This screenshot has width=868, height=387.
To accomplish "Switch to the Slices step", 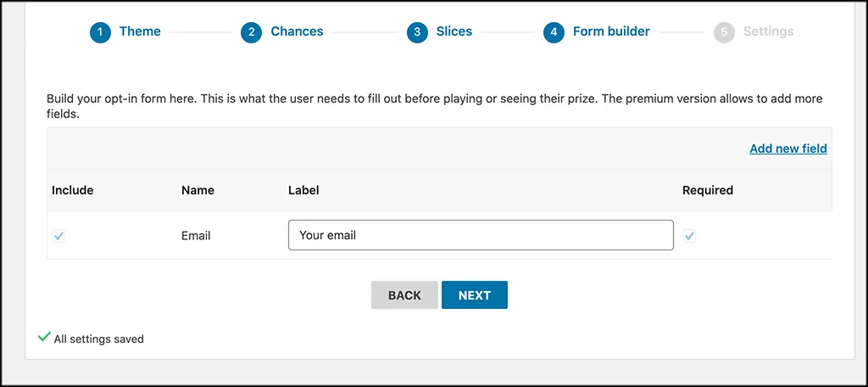I will (x=454, y=31).
